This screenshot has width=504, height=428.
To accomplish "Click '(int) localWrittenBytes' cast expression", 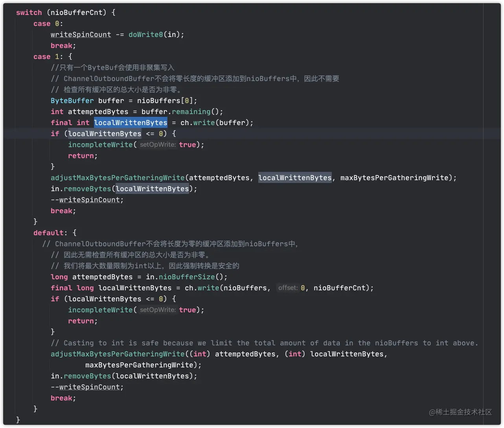I will pos(334,354).
